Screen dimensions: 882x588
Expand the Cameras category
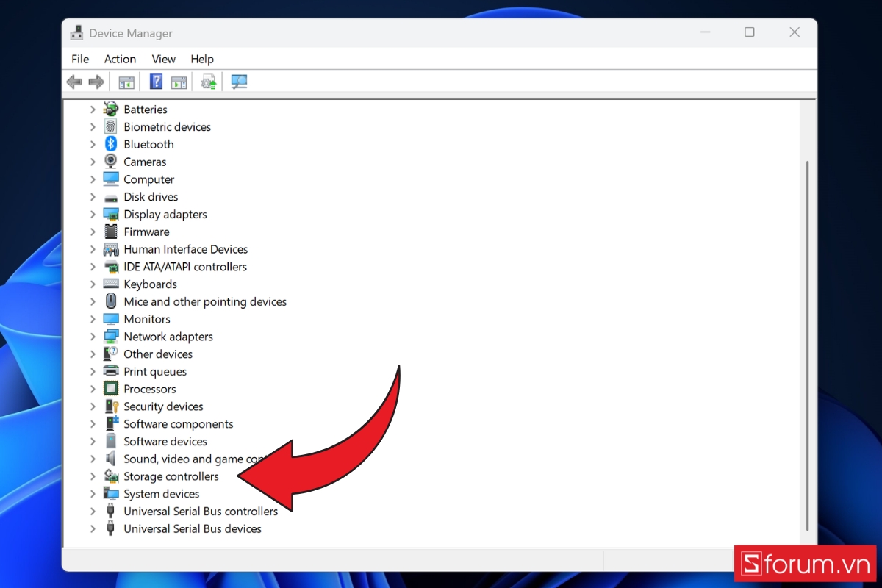(93, 162)
